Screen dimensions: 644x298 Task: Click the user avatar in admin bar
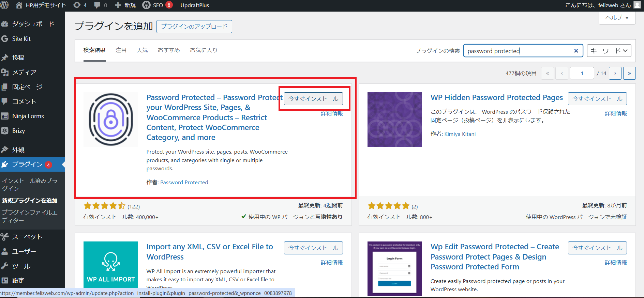(637, 5)
